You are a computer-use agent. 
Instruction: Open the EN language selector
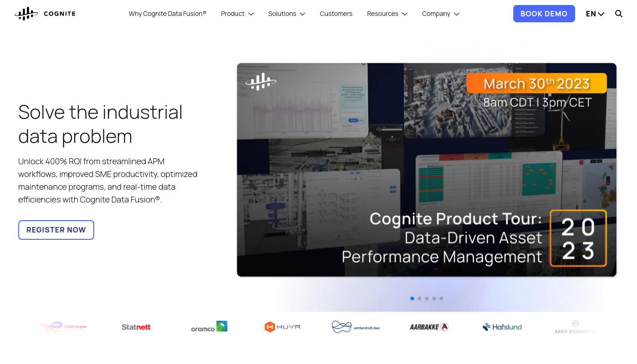[595, 14]
